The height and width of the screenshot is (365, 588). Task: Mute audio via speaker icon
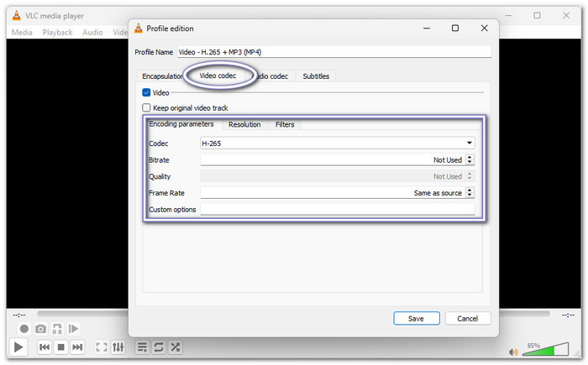point(513,352)
